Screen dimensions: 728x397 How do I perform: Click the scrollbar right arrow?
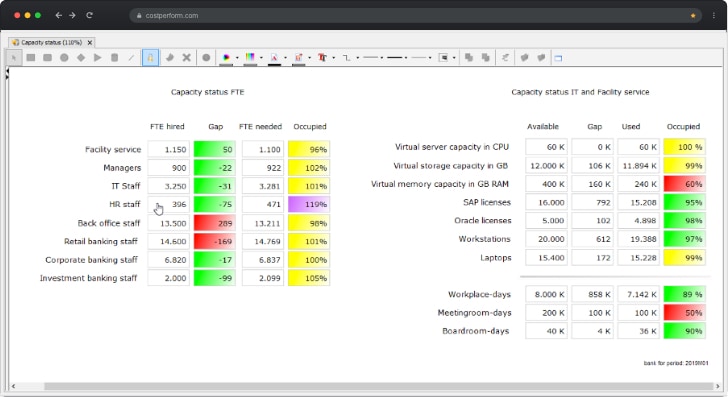click(x=718, y=386)
